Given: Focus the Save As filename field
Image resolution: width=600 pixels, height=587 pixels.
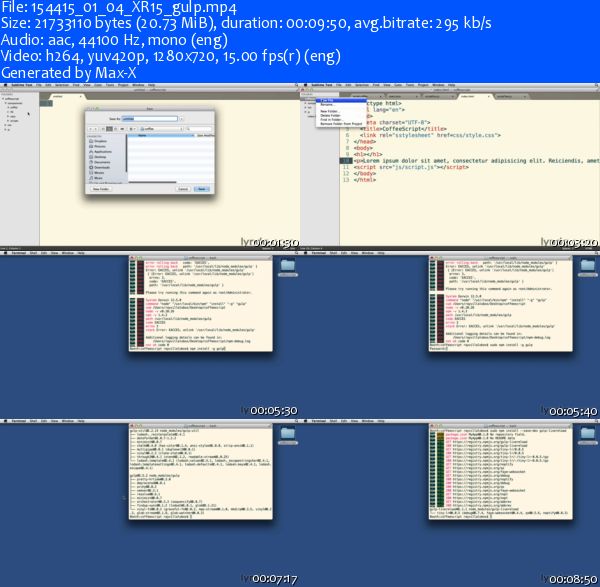Looking at the screenshot, I should (149, 119).
